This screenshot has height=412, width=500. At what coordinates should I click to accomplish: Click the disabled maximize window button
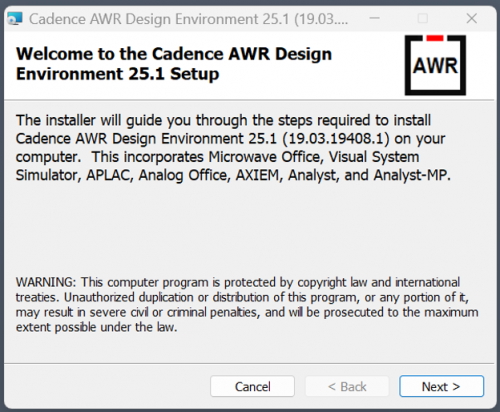click(x=423, y=18)
